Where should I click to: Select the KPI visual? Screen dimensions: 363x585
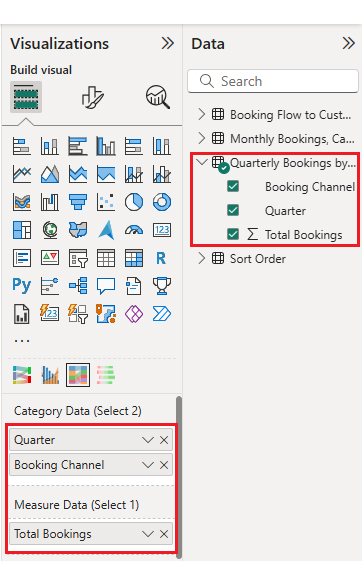50,258
